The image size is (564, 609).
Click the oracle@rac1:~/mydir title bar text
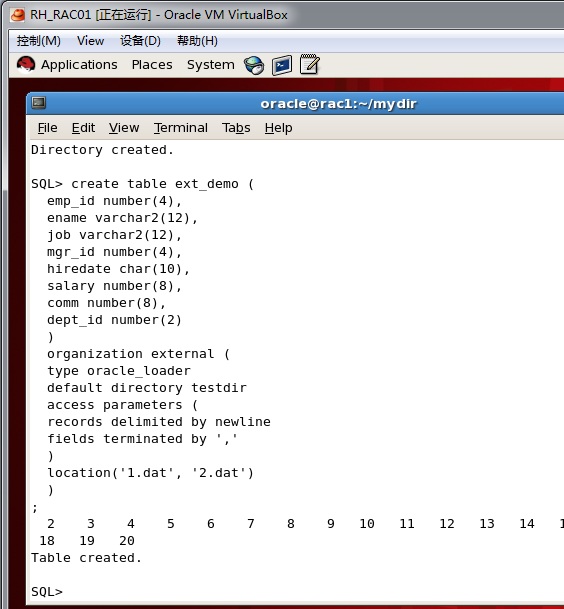coord(338,104)
